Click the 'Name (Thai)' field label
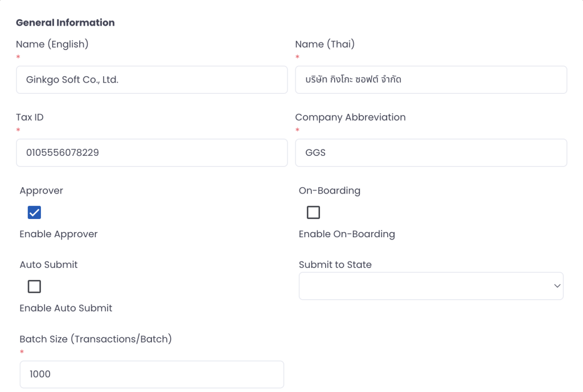This screenshot has width=583, height=392. [325, 44]
